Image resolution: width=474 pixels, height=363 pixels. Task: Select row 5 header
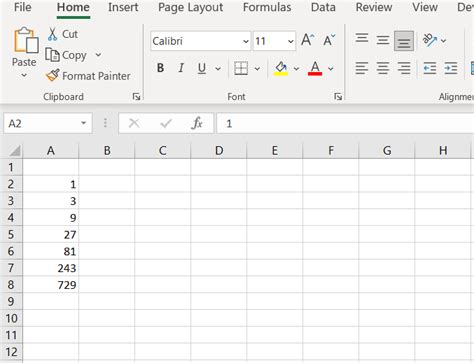(11, 234)
